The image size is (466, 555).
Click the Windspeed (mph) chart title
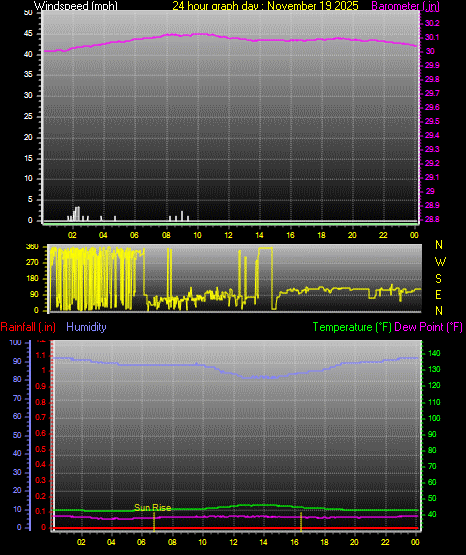coord(76,6)
